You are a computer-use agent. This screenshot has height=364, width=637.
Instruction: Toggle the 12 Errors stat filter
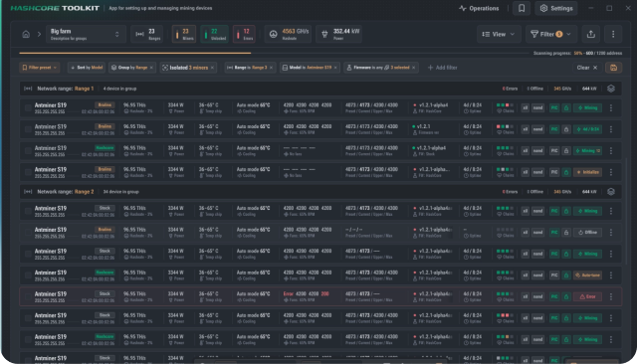(244, 34)
